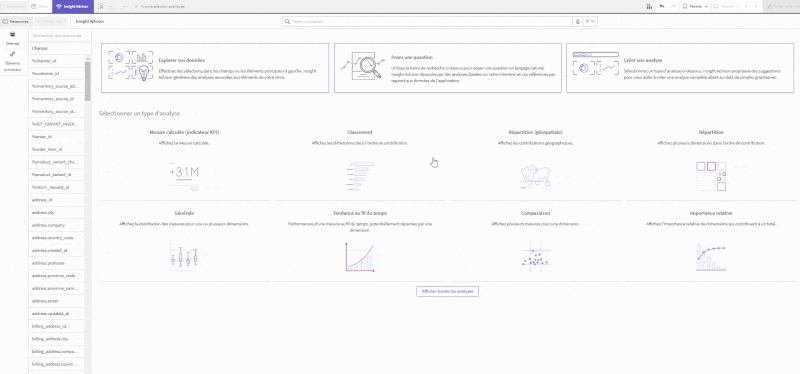Click the field list vertical scrollbar
This screenshot has height=374, width=800.
pyautogui.click(x=88, y=82)
